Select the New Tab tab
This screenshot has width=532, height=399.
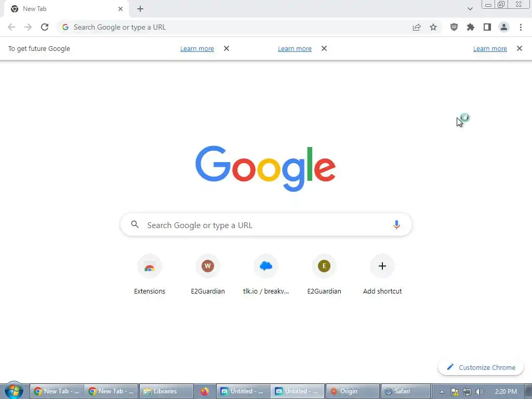pos(66,9)
